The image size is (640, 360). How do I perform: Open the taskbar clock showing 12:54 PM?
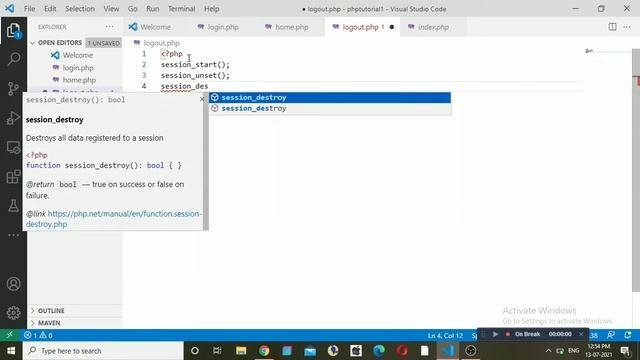[599, 351]
